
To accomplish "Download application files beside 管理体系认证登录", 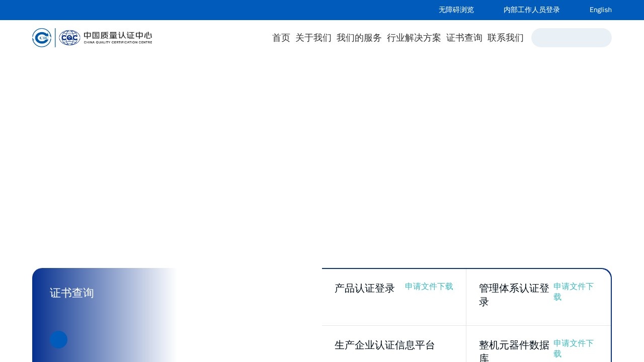I will point(574,292).
